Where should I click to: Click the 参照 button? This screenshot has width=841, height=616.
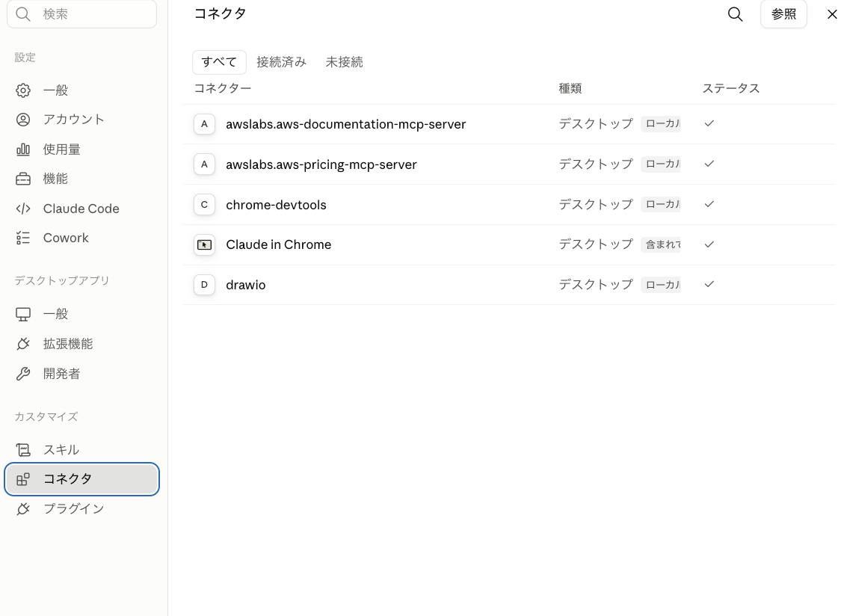pos(783,14)
